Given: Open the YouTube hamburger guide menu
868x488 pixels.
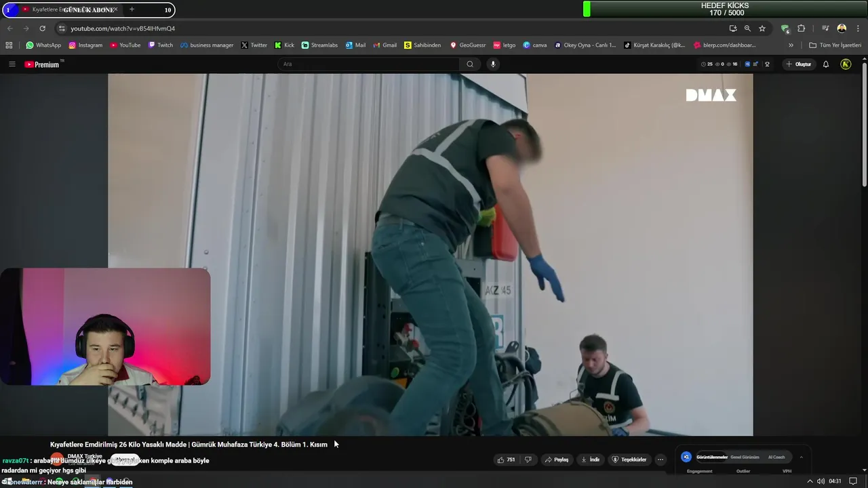Looking at the screenshot, I should [x=12, y=64].
